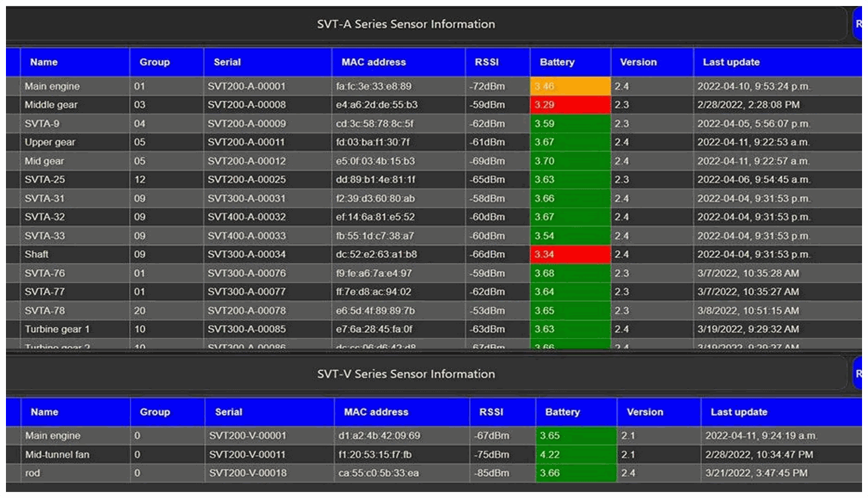This screenshot has height=498, width=868.
Task: Click timestamp 2022-04-06, 9:54:45 a.m.
Action: (x=754, y=180)
